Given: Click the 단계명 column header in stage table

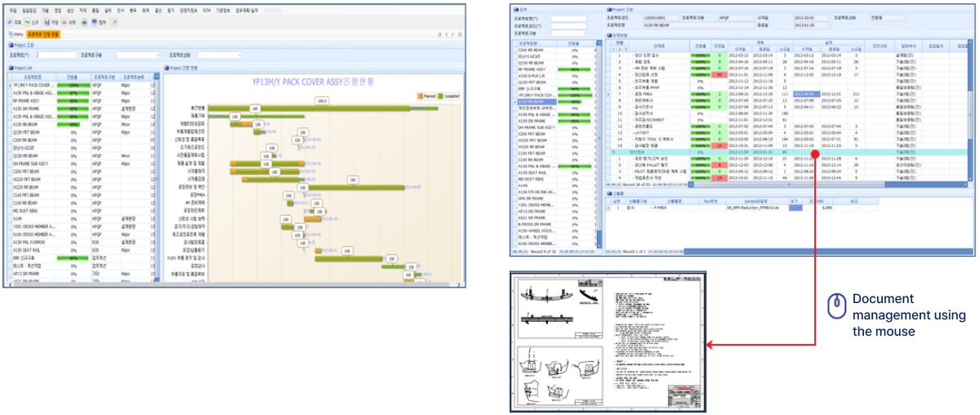Looking at the screenshot, I should click(657, 46).
